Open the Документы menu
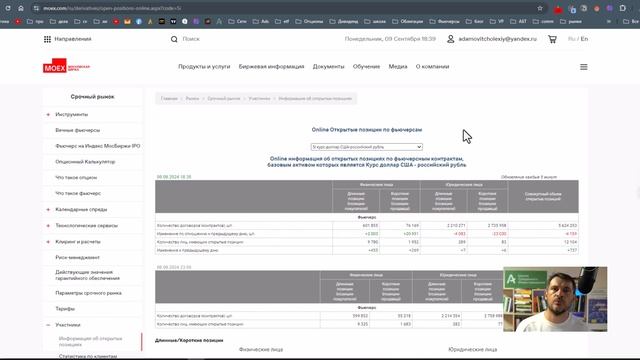 [329, 67]
